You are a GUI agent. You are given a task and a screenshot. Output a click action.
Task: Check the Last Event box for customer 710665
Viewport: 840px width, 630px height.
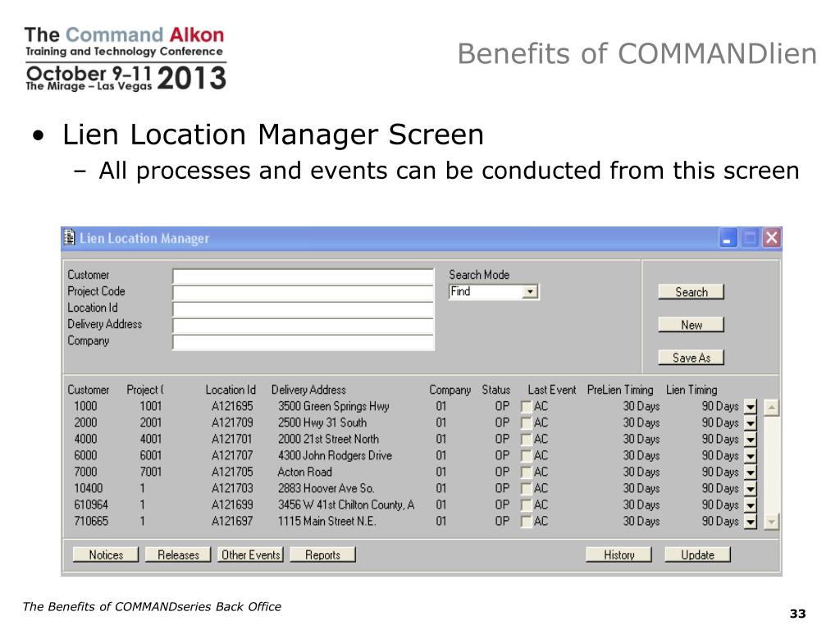point(526,522)
